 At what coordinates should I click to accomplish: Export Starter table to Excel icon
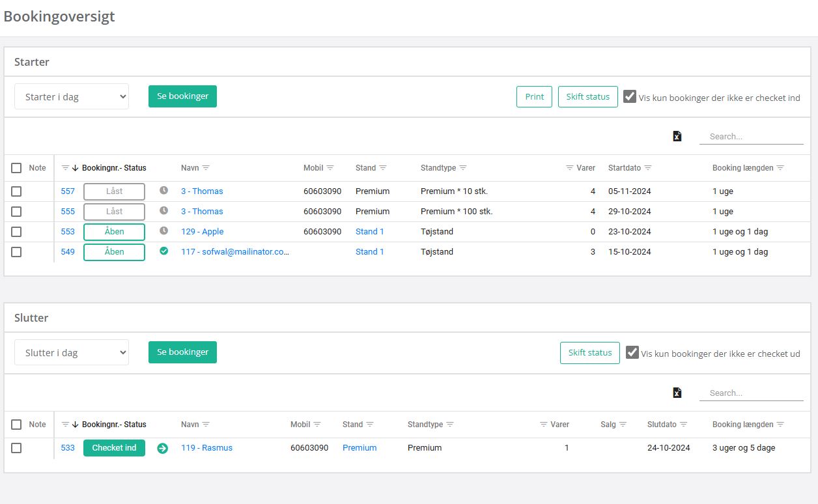[677, 136]
